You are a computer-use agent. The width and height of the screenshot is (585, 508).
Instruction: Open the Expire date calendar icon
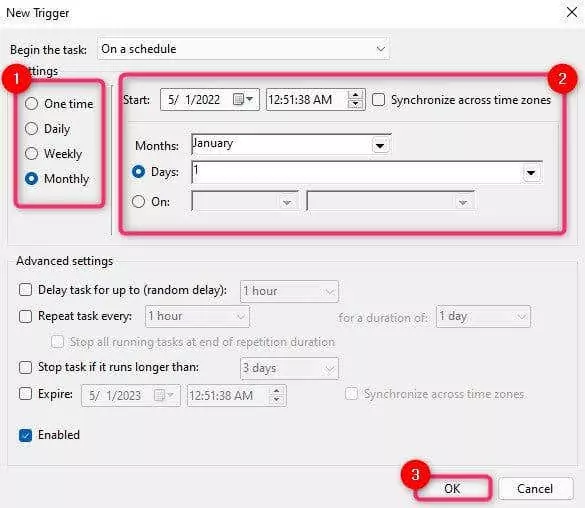coord(163,395)
